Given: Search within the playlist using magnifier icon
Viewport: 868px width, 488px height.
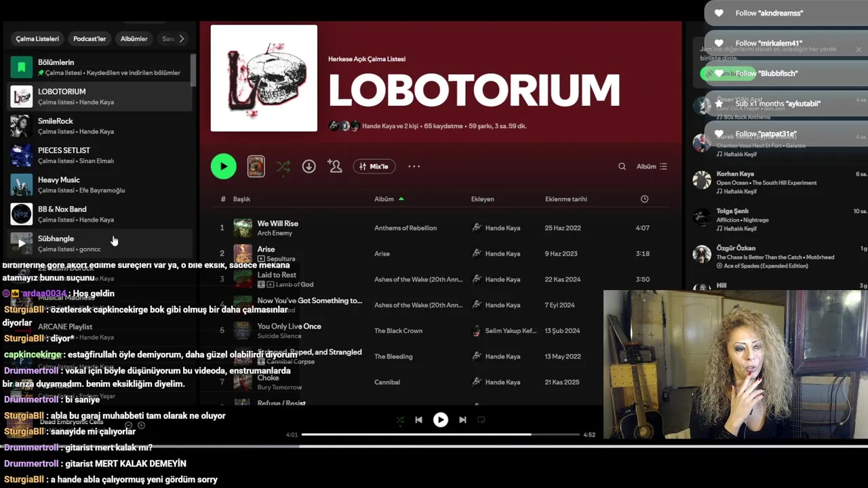Looking at the screenshot, I should tap(622, 166).
